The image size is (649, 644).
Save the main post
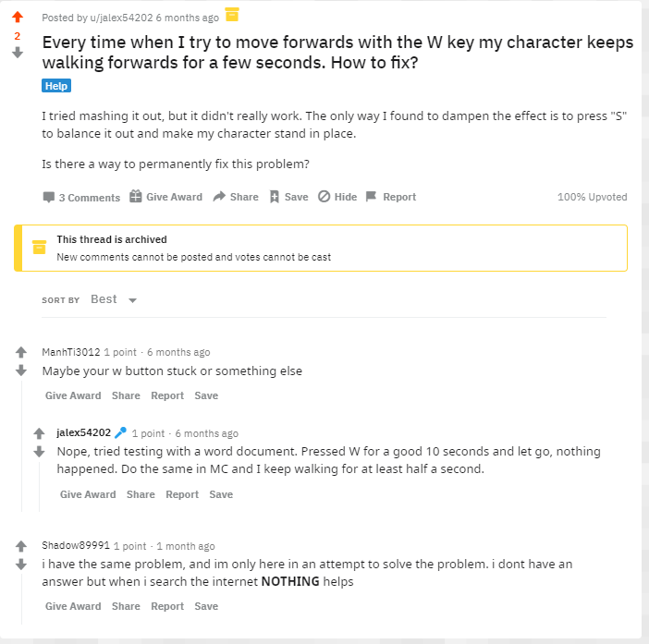click(x=288, y=197)
